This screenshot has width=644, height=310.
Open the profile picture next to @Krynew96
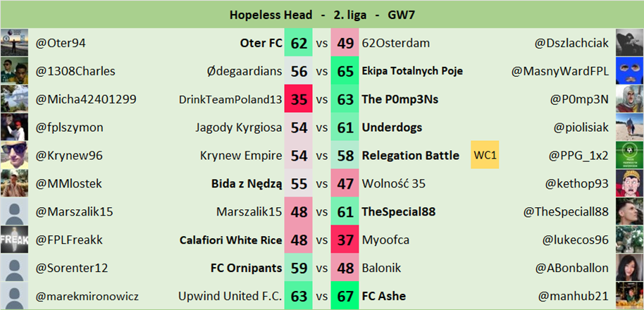coord(14,155)
